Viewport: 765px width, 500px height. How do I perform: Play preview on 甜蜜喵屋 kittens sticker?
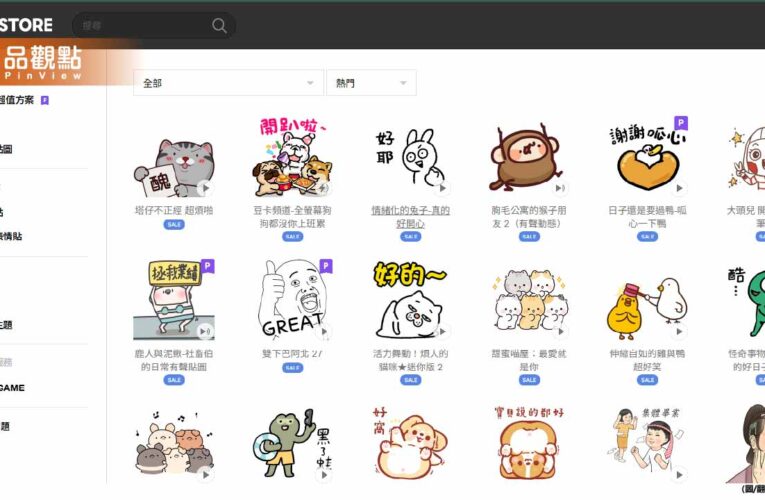(560, 331)
